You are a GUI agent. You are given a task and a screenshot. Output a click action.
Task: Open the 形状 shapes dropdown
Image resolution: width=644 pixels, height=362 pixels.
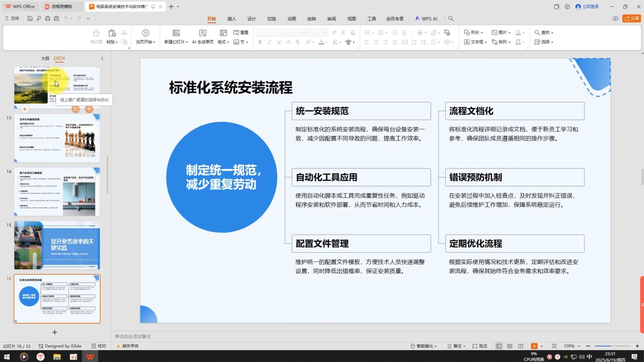pyautogui.click(x=474, y=33)
